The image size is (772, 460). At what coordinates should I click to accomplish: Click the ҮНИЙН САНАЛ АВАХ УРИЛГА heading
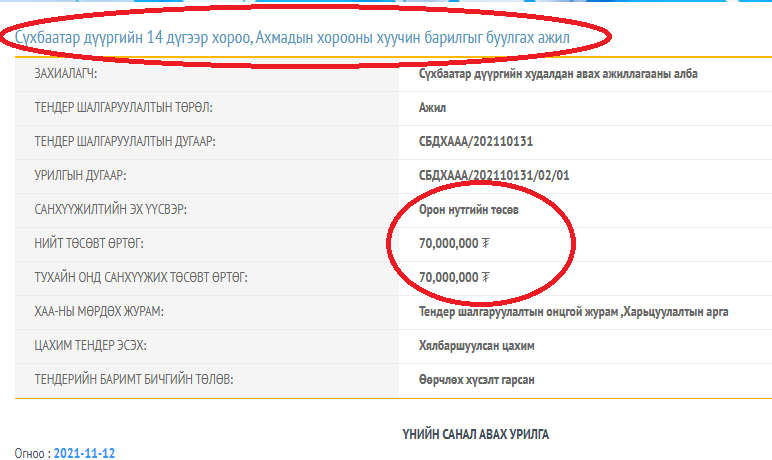click(x=475, y=433)
